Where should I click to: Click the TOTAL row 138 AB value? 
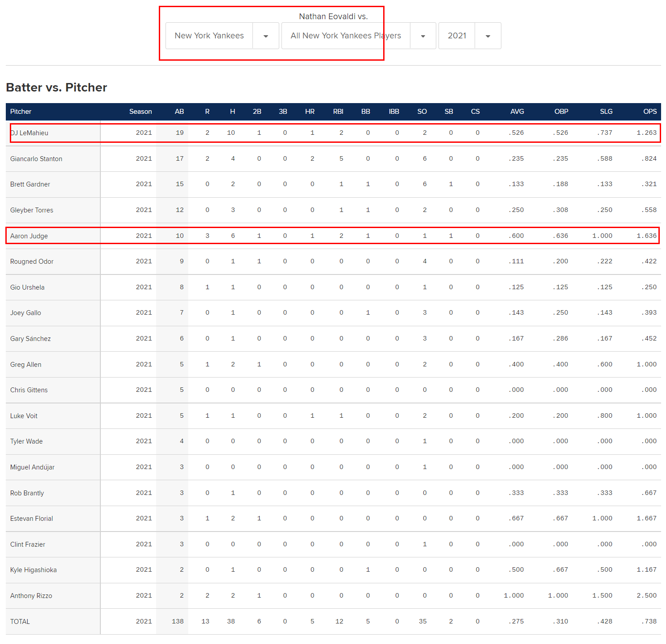tap(178, 621)
